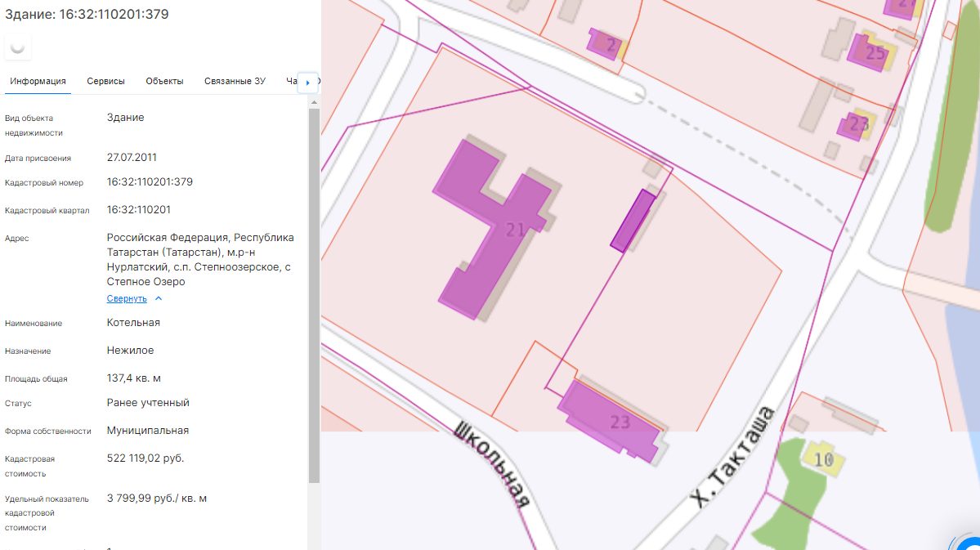Click the Школьная street label

(493, 463)
